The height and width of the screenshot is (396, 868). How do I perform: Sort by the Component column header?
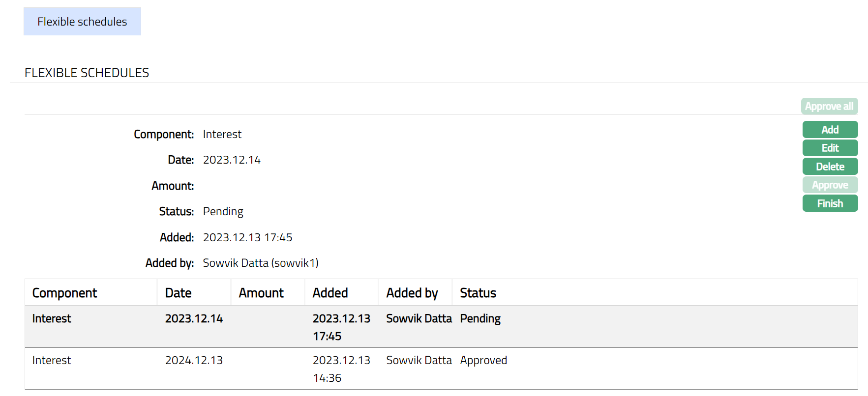click(64, 293)
